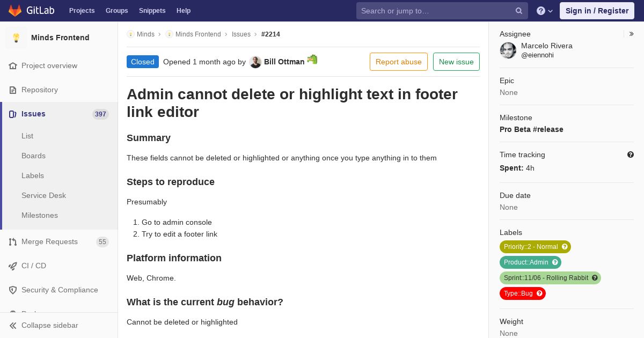Screen dimensions: 644x338
Task: Open Bill Ottman's profile link
Action: [284, 62]
